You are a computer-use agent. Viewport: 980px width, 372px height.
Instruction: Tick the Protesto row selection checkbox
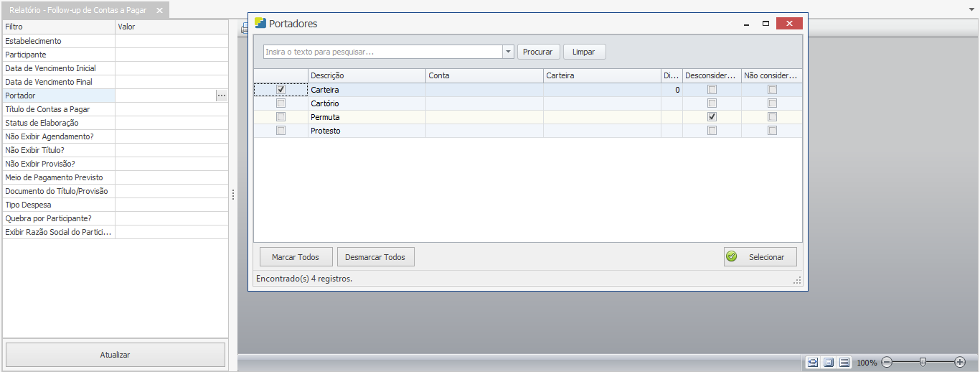pyautogui.click(x=281, y=131)
